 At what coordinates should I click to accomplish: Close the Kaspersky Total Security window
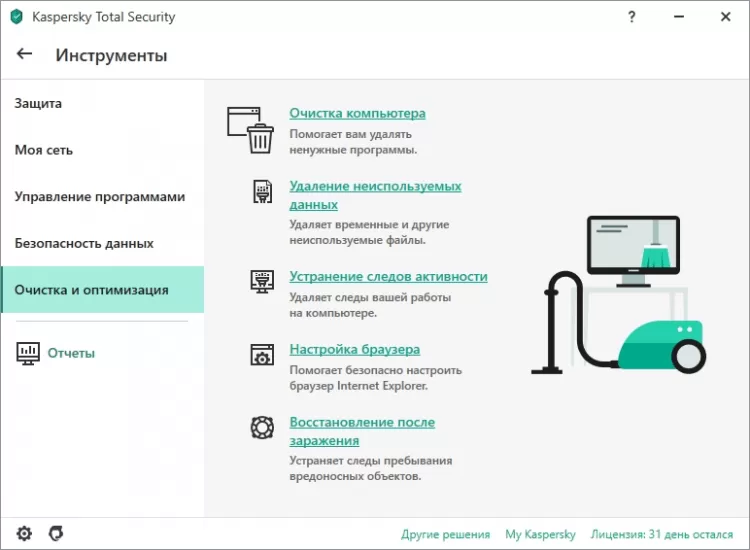[725, 17]
